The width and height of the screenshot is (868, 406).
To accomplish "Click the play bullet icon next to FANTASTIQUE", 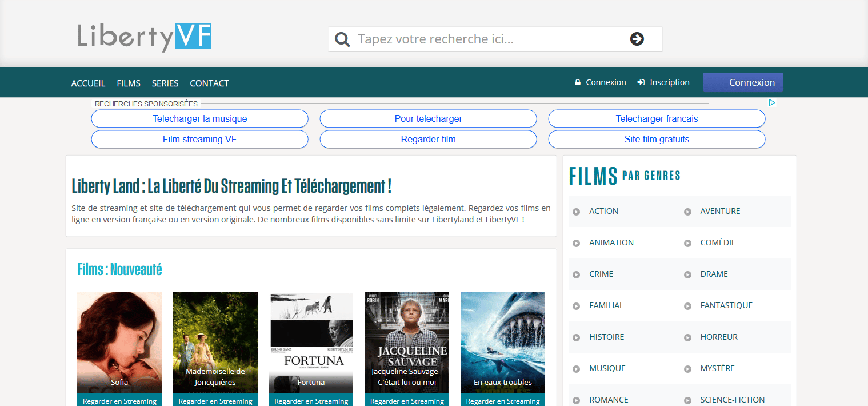I will [688, 306].
